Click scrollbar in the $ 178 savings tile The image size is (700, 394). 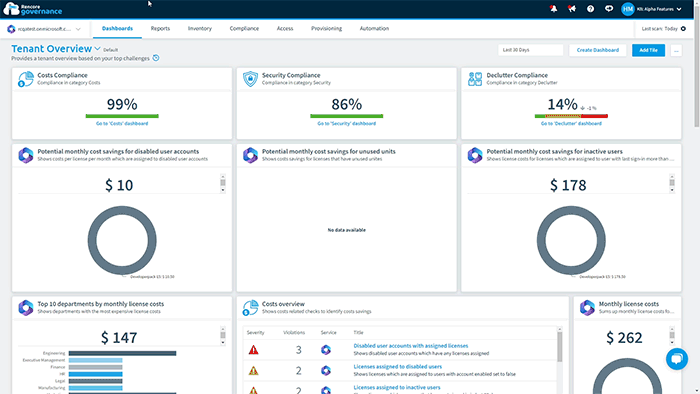(x=672, y=183)
